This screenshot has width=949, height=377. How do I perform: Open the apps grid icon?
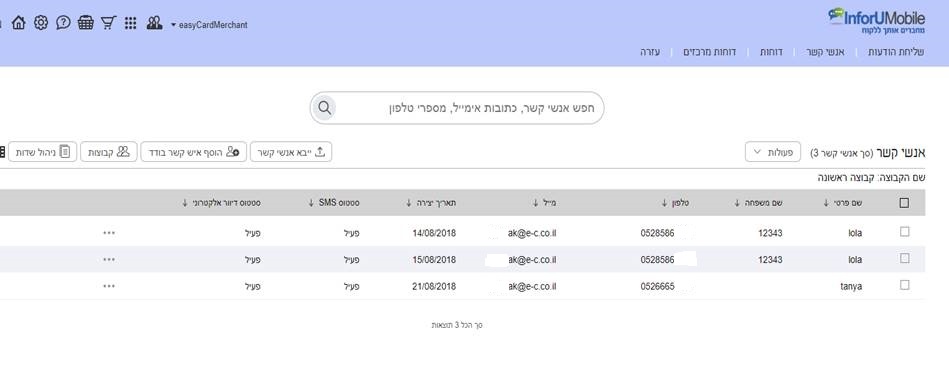click(130, 23)
